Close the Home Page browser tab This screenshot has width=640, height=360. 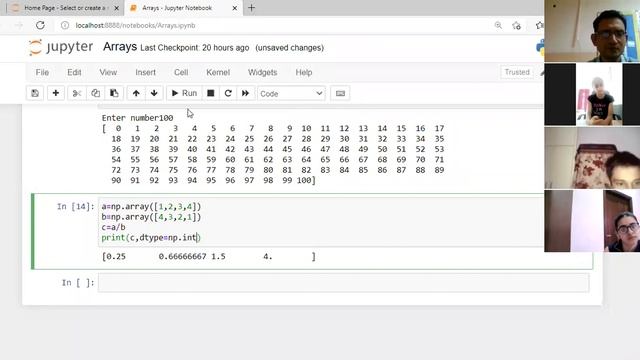pyautogui.click(x=116, y=8)
